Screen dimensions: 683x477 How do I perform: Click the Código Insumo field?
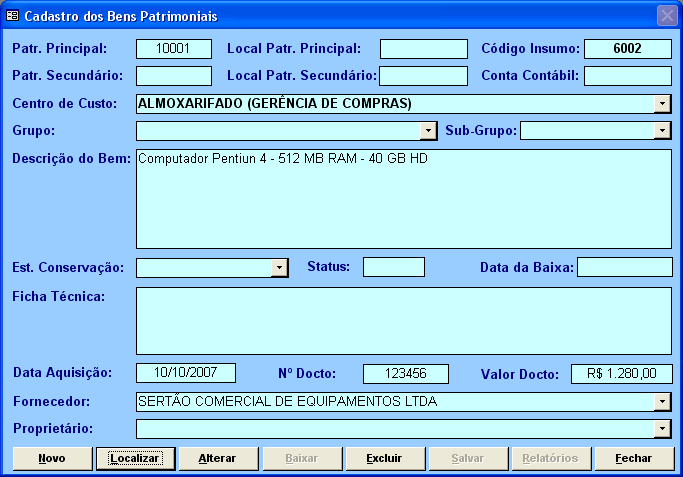[628, 49]
